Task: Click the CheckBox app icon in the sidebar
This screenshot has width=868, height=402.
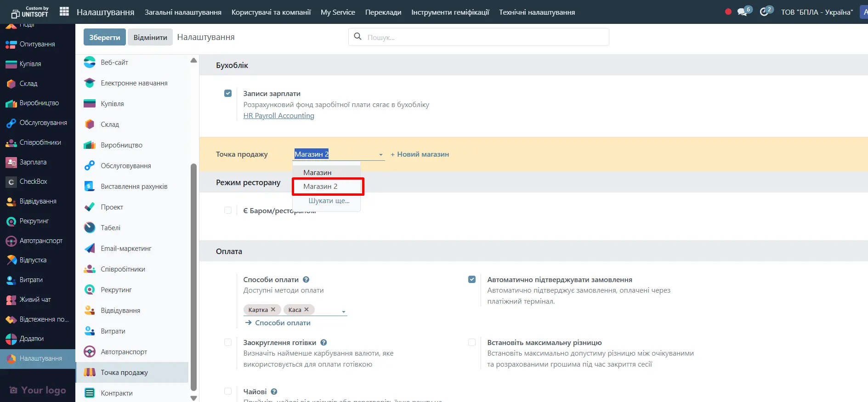Action: pos(11,182)
